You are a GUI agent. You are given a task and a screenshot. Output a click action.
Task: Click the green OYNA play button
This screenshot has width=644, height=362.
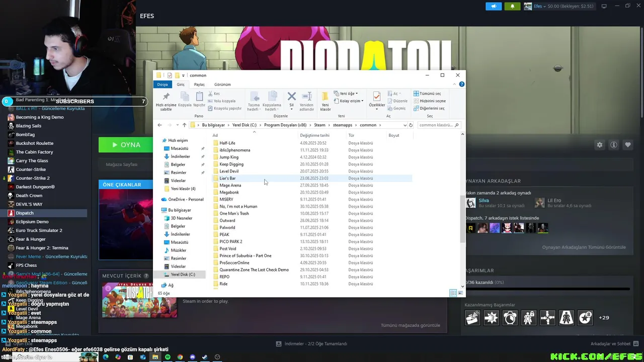point(126,145)
